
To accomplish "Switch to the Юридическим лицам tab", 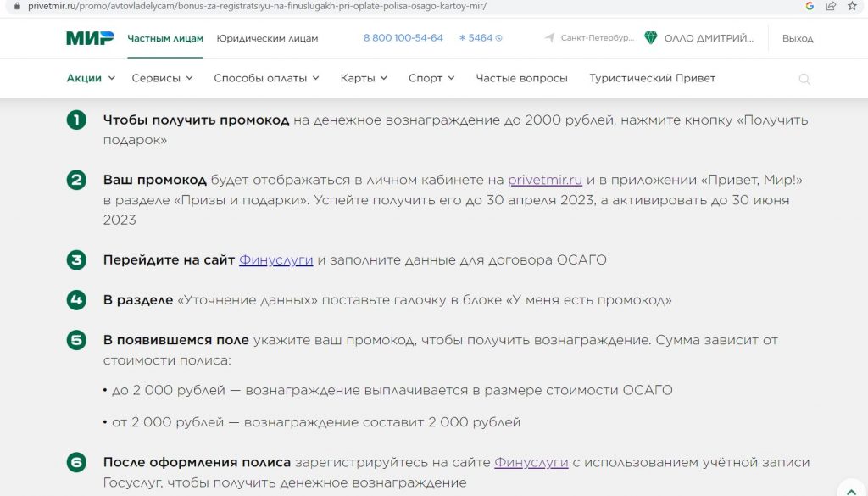I will pos(267,38).
